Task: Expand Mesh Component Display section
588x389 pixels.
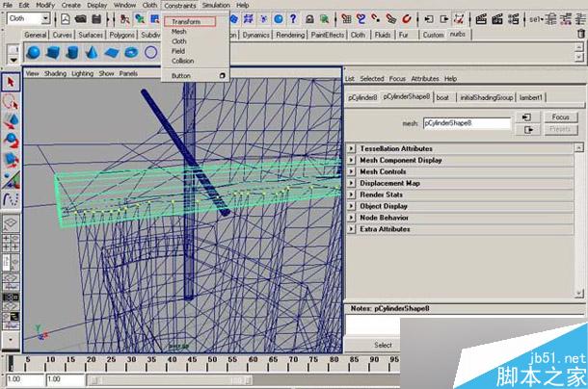Action: click(351, 160)
